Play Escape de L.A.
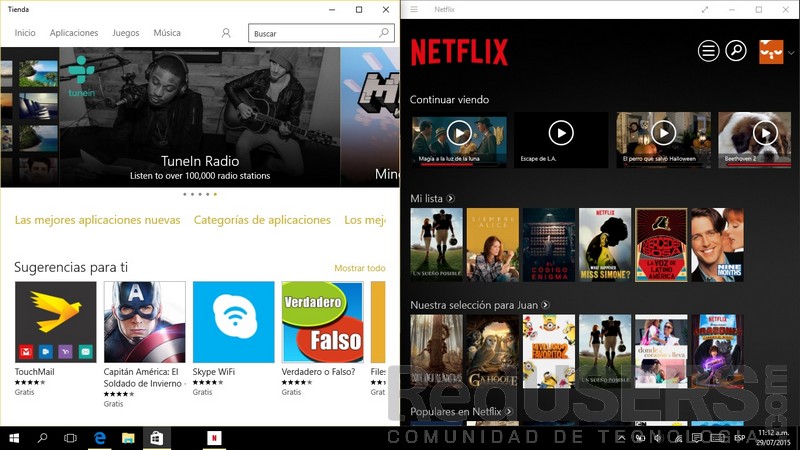The width and height of the screenshot is (800, 450). (x=561, y=132)
